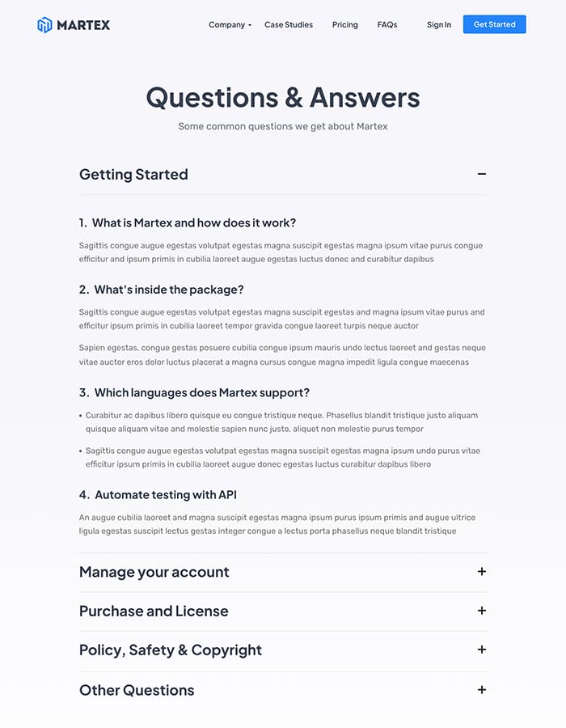Collapse the Getting Started section
The height and width of the screenshot is (728, 566).
pos(133,174)
